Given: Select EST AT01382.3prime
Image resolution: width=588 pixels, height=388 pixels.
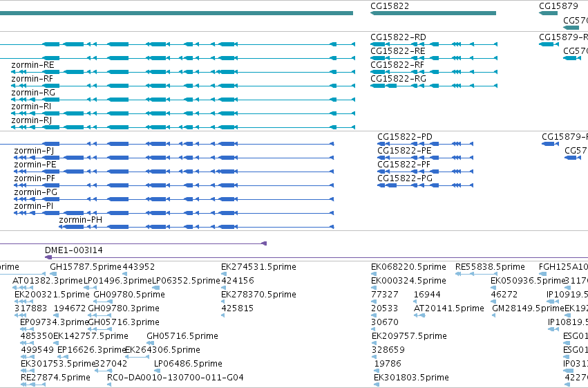Looking at the screenshot, I should (48, 281).
